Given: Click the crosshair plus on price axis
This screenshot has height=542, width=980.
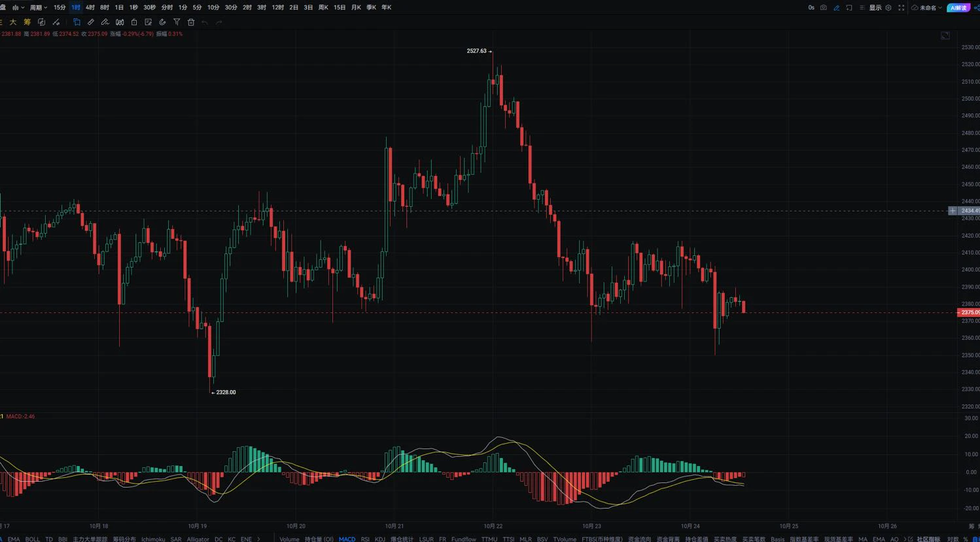Looking at the screenshot, I should (x=953, y=211).
